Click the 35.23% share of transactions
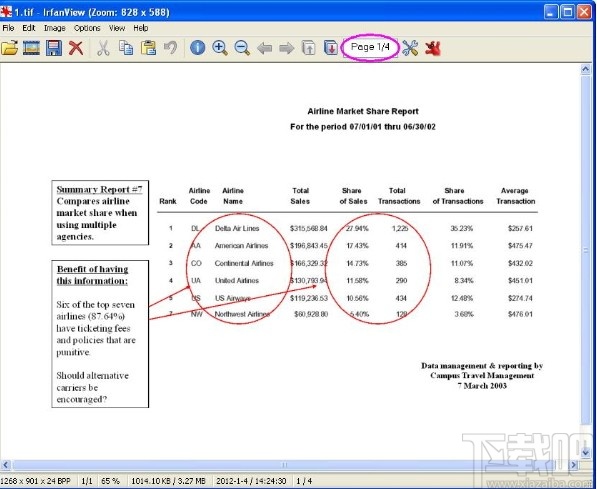The image size is (597, 489). [x=461, y=229]
